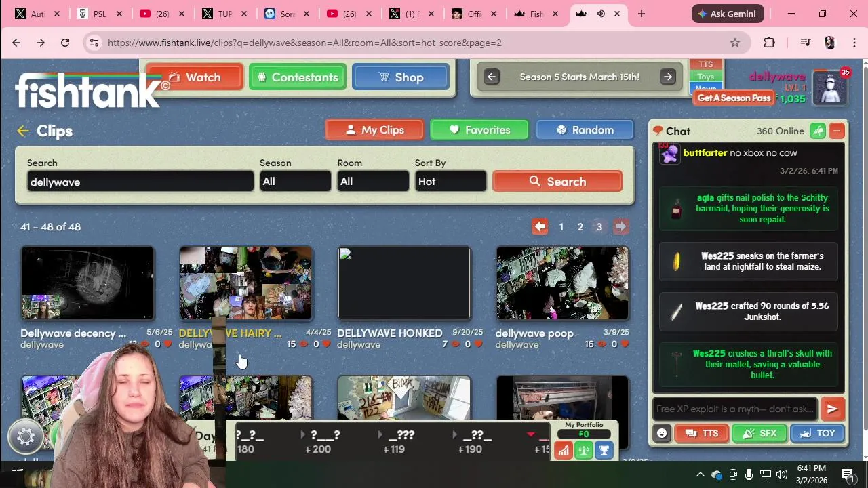The width and height of the screenshot is (868, 488).
Task: Open My Clips
Action: (374, 130)
